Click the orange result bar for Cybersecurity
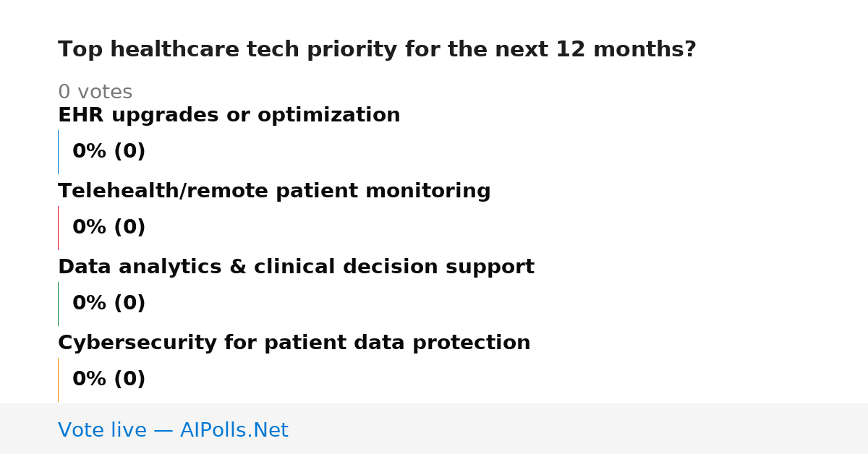Screen dimensions: 868x454 (x=58, y=380)
